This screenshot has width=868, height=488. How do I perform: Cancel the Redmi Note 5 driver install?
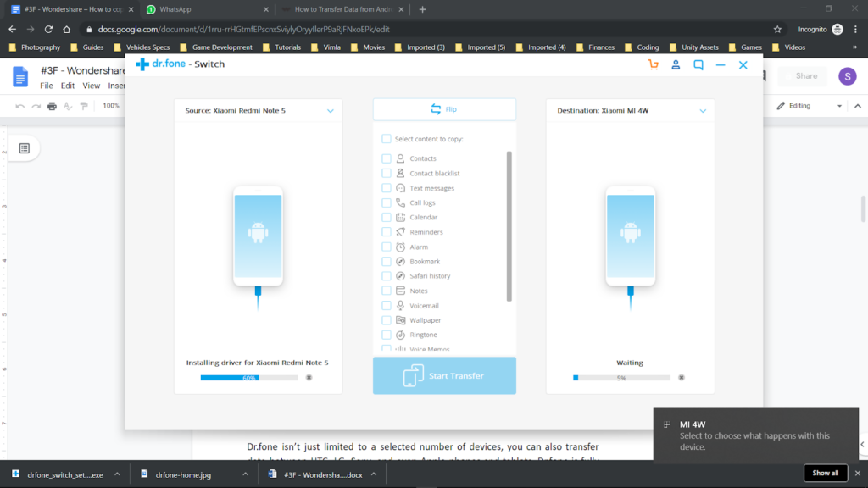309,377
